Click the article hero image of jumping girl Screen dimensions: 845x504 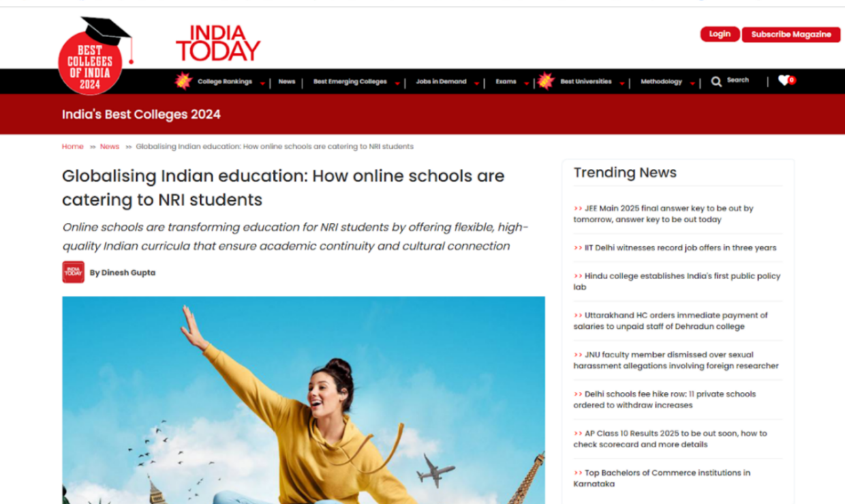303,400
